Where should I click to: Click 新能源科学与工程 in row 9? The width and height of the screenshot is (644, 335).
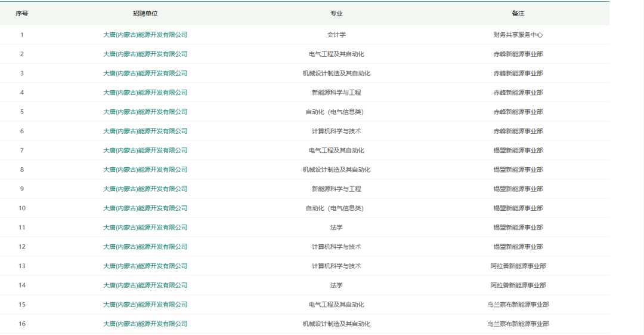pos(336,189)
